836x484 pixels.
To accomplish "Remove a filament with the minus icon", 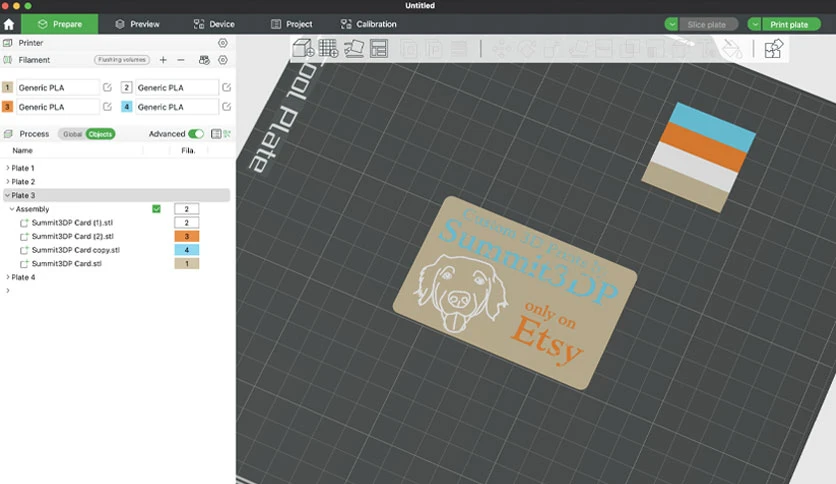I will click(x=181, y=60).
